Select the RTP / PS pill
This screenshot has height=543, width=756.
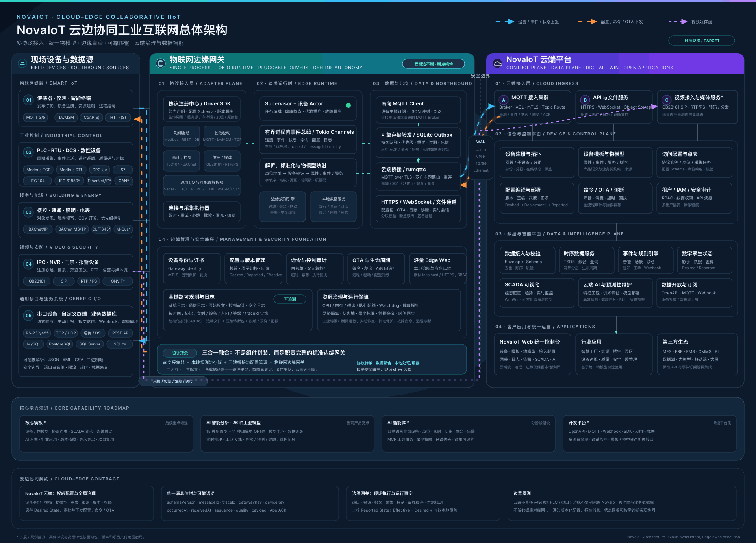click(x=89, y=281)
